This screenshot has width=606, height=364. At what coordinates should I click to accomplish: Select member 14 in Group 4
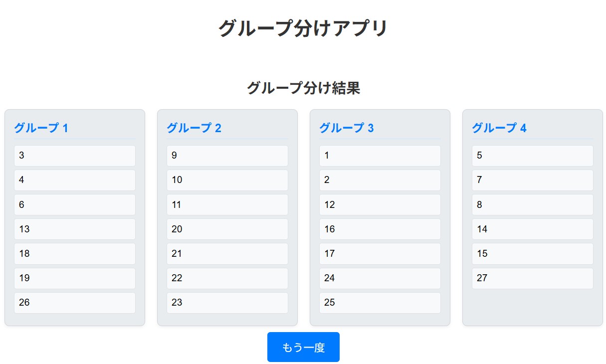533,229
